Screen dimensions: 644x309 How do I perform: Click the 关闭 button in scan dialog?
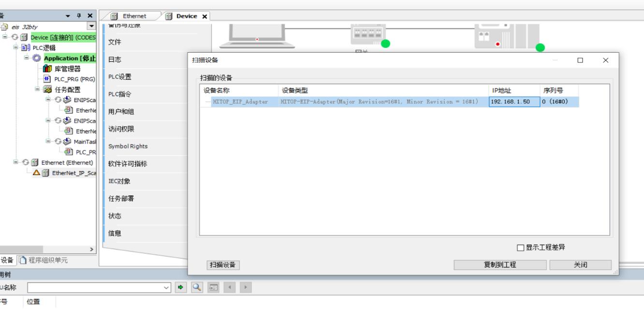(x=580, y=265)
